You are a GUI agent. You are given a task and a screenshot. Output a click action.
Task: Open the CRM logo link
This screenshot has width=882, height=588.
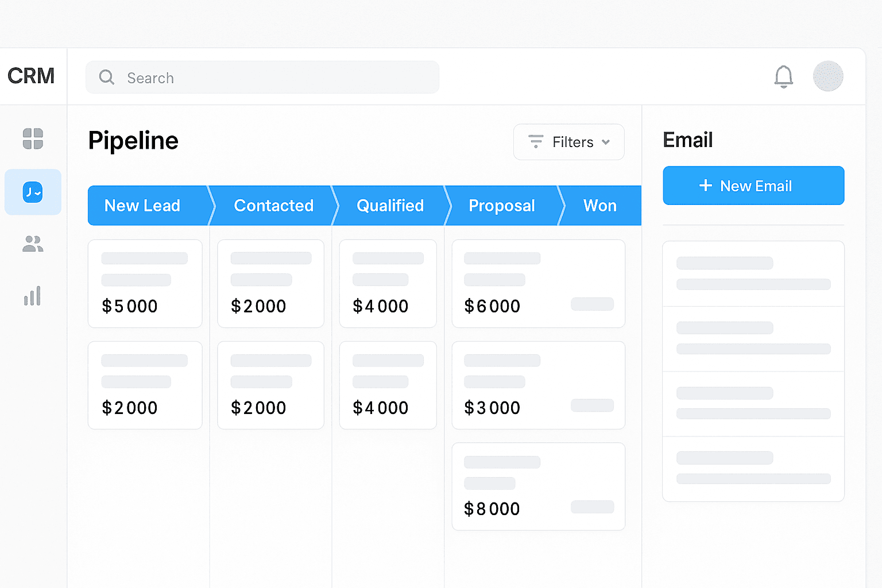(x=31, y=75)
